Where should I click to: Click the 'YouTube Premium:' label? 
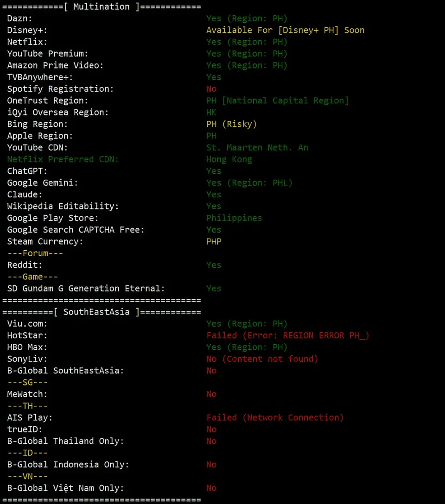(48, 54)
